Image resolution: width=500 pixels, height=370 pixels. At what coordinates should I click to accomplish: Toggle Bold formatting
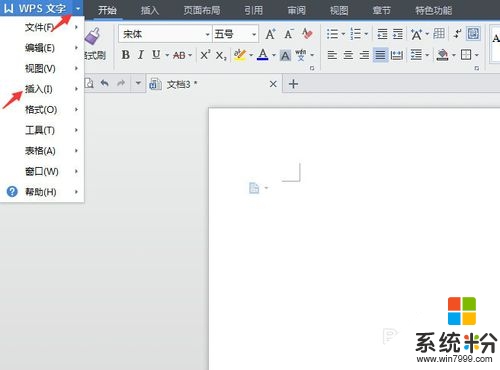tap(126, 55)
